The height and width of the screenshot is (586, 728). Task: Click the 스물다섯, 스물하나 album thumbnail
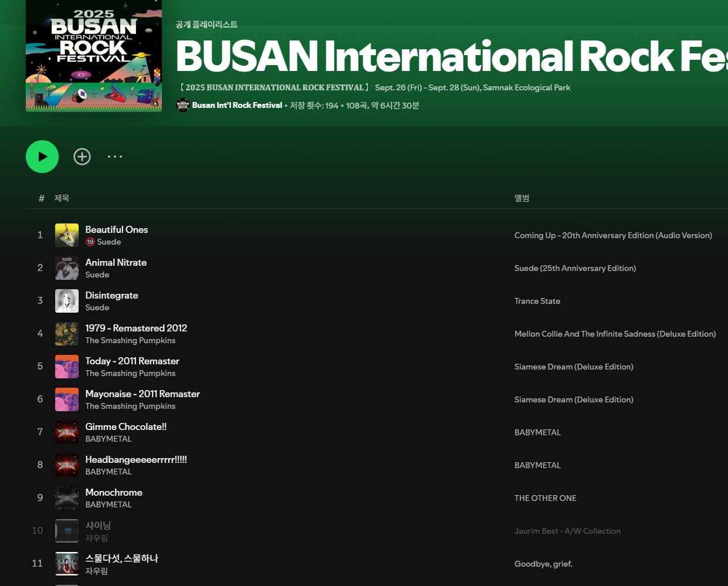[x=67, y=564]
